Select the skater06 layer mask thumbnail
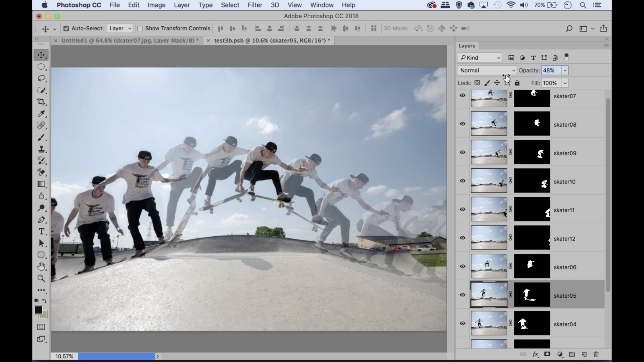The image size is (644, 362). (x=532, y=266)
